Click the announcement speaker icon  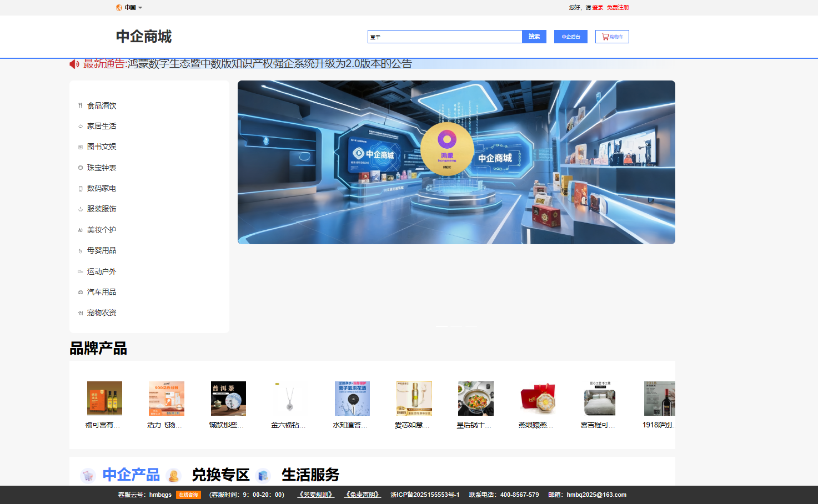coord(74,63)
